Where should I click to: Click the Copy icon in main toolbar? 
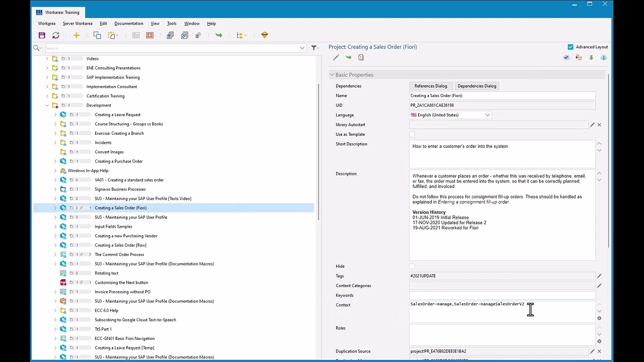click(97, 35)
